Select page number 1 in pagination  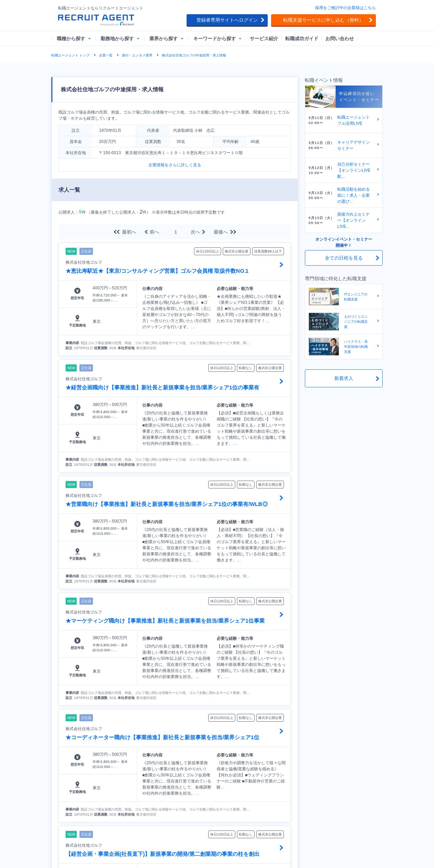(x=176, y=232)
